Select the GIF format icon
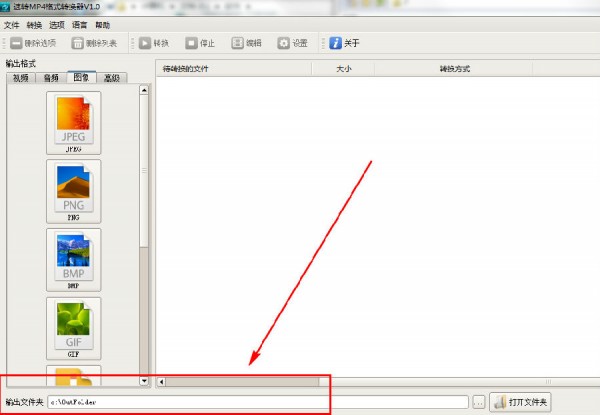This screenshot has width=600, height=415. click(73, 325)
